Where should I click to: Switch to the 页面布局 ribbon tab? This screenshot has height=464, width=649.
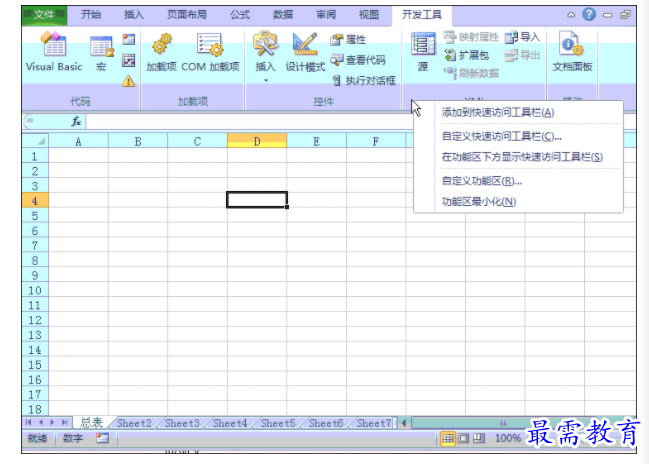(x=187, y=15)
